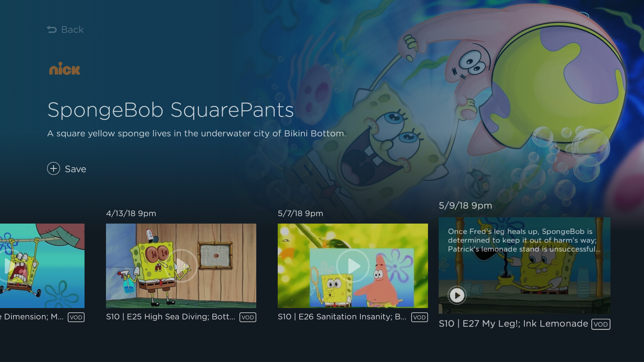
Task: Select the 5/9/18 9pm highlighted episode card
Action: [x=525, y=265]
